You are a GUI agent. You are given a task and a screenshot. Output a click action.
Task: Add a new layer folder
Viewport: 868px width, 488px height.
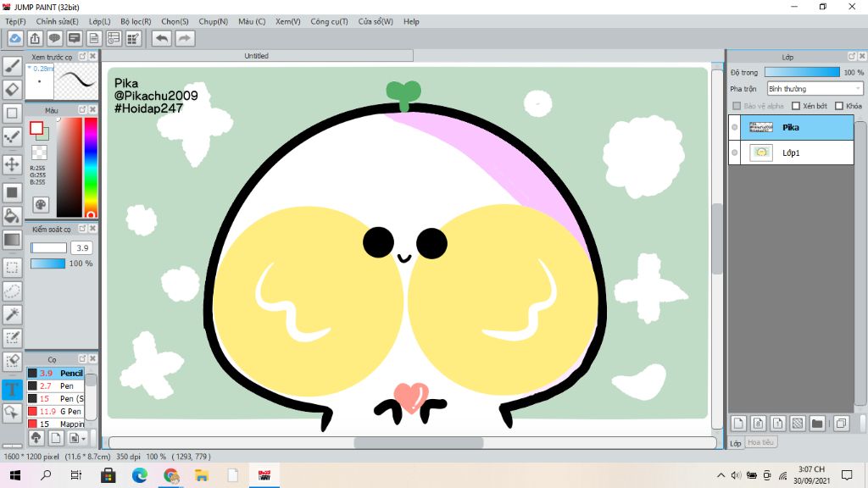tap(817, 423)
